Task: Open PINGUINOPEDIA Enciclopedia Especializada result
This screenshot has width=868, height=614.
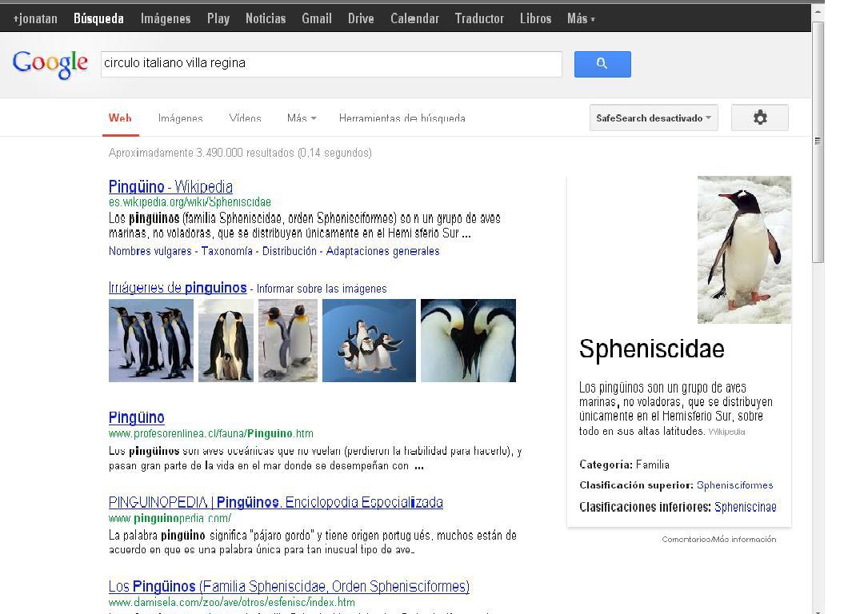Action: point(276,502)
